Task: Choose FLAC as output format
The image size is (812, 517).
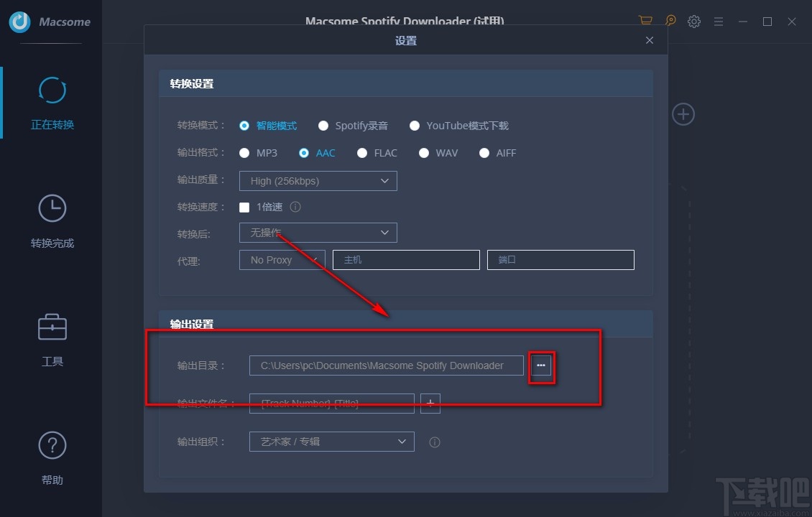Action: coord(362,152)
